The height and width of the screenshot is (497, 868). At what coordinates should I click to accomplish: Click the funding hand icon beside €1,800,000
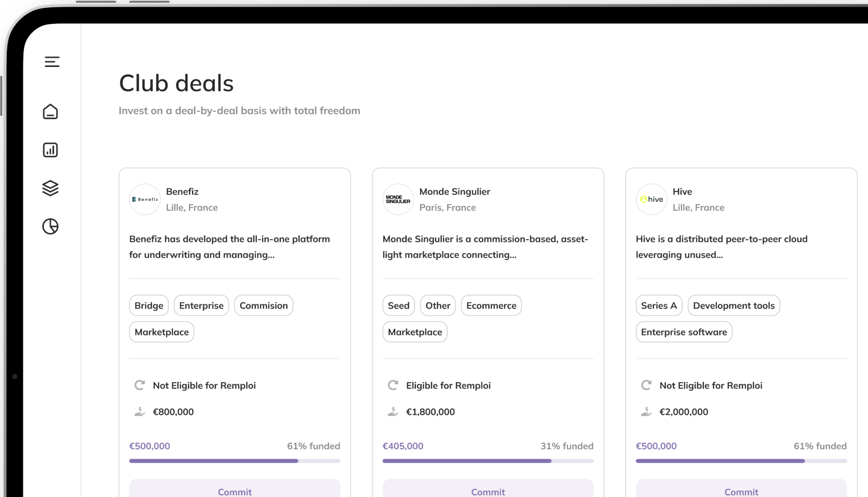tap(393, 411)
